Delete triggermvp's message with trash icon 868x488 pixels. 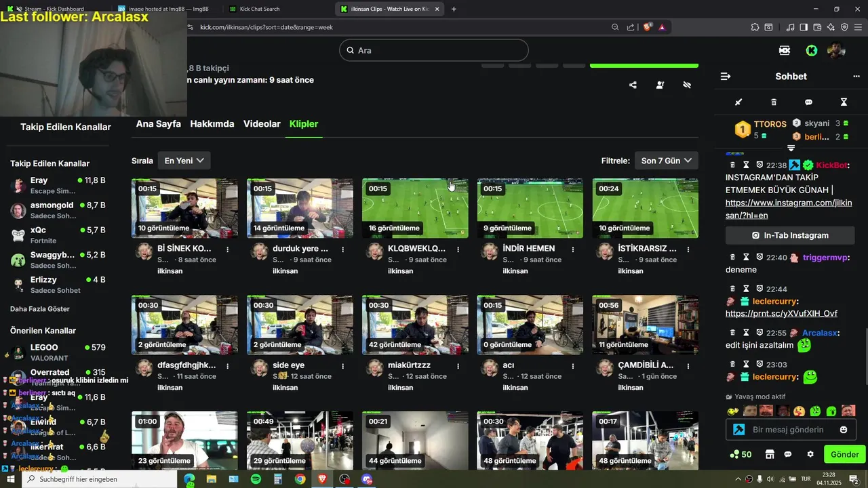click(732, 258)
